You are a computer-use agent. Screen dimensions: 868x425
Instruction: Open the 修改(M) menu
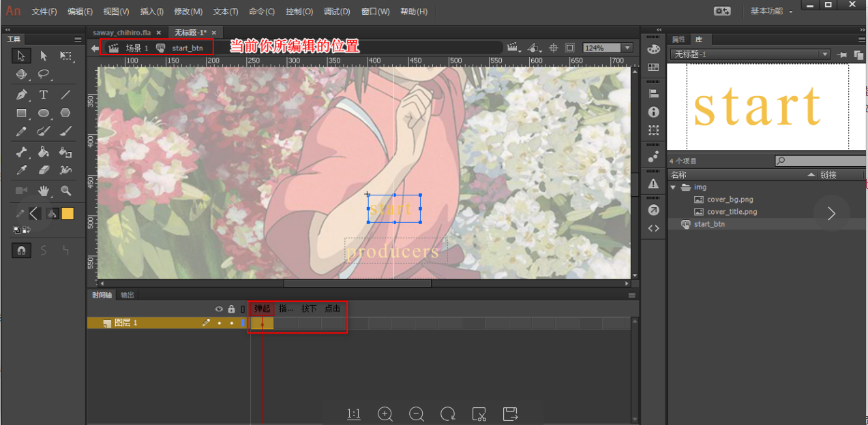point(188,12)
